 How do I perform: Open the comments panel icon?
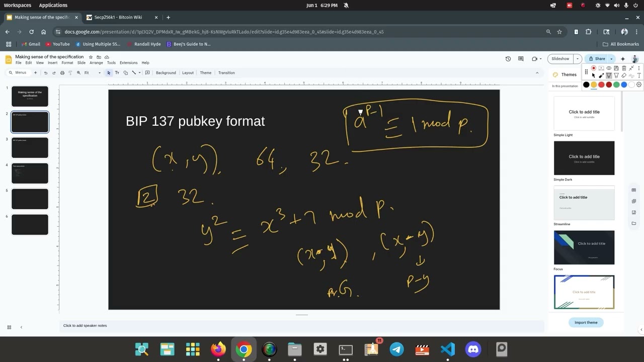coord(521,59)
